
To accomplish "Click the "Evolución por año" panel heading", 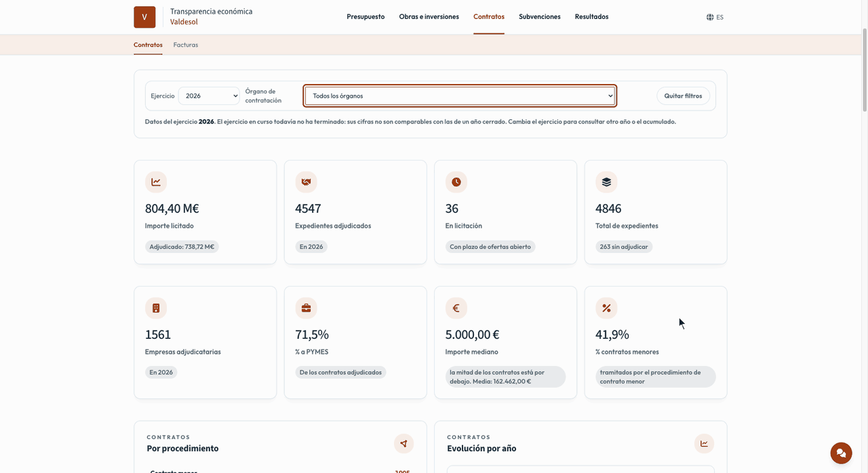I will [x=481, y=449].
